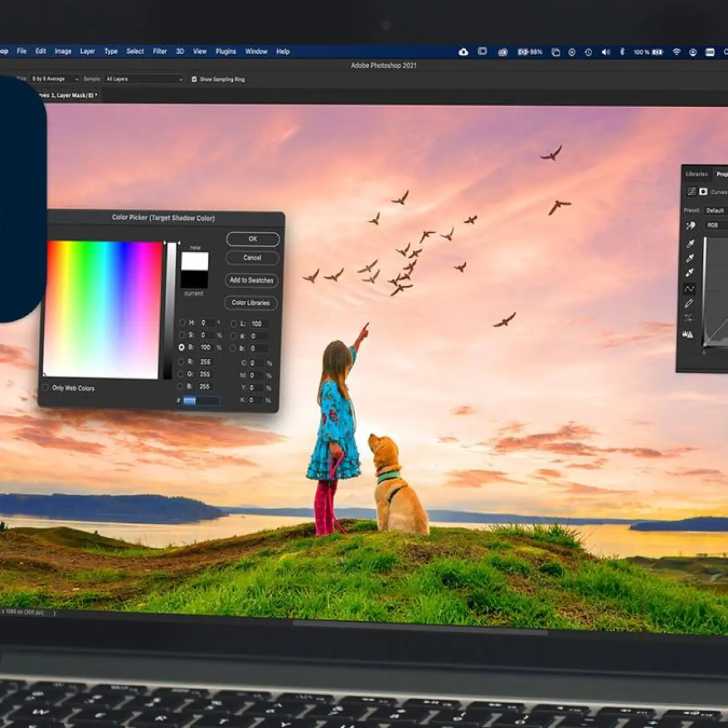The image size is (728, 728).
Task: Select the H hue radio button
Action: (181, 323)
